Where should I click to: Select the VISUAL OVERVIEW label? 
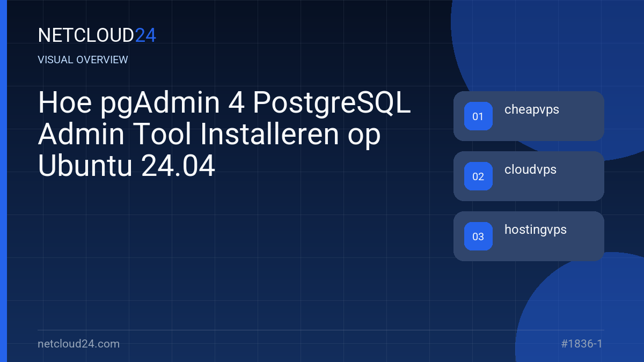click(83, 60)
